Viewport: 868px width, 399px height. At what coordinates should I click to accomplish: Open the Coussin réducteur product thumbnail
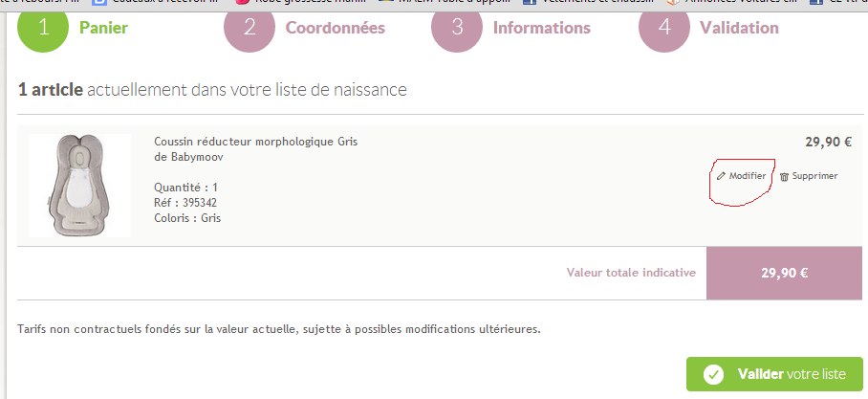80,185
